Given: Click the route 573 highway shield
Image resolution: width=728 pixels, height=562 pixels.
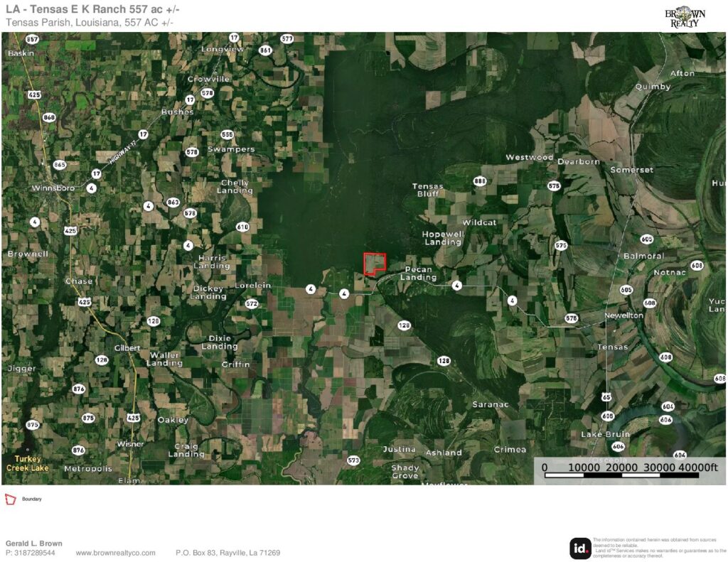Looking at the screenshot, I should 353,460.
